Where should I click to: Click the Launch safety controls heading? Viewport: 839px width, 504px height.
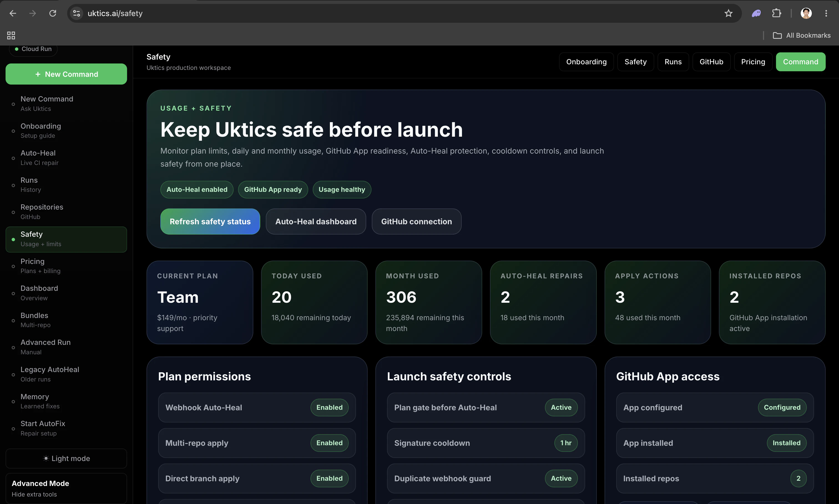pos(449,376)
